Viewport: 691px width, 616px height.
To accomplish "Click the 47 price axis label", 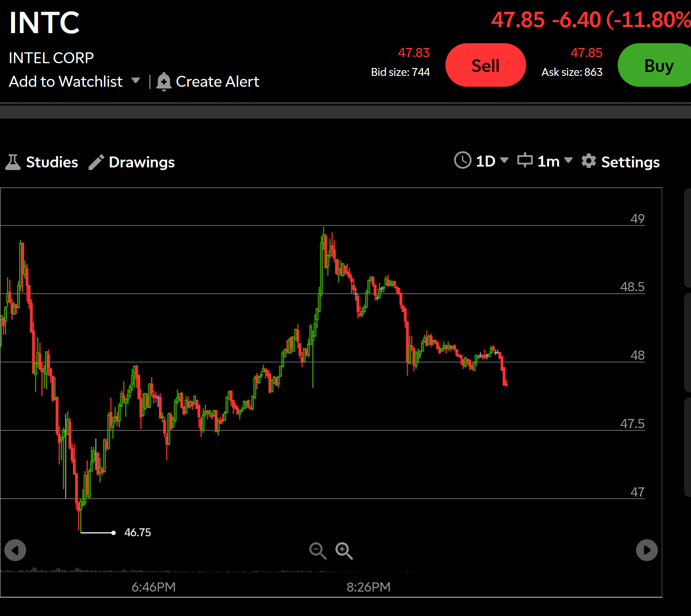I will (637, 492).
